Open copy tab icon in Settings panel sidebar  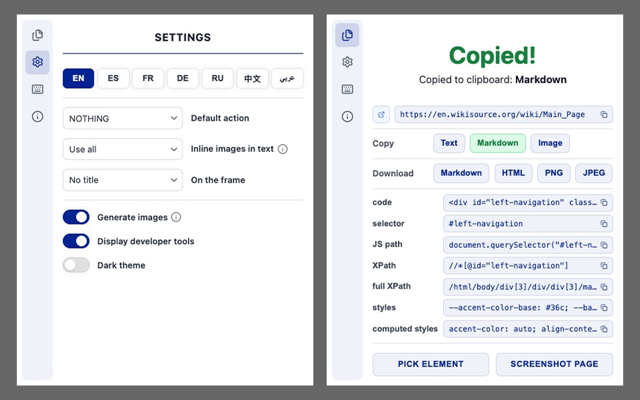pos(38,35)
